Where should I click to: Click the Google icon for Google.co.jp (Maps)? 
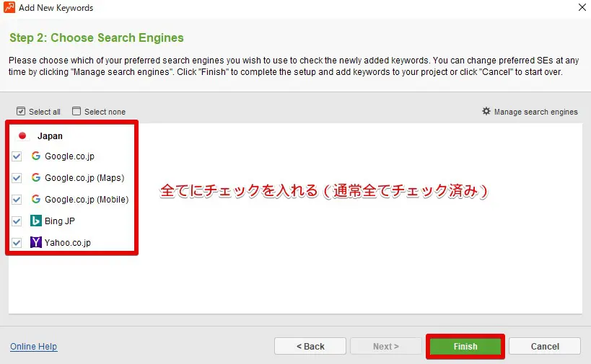click(36, 177)
